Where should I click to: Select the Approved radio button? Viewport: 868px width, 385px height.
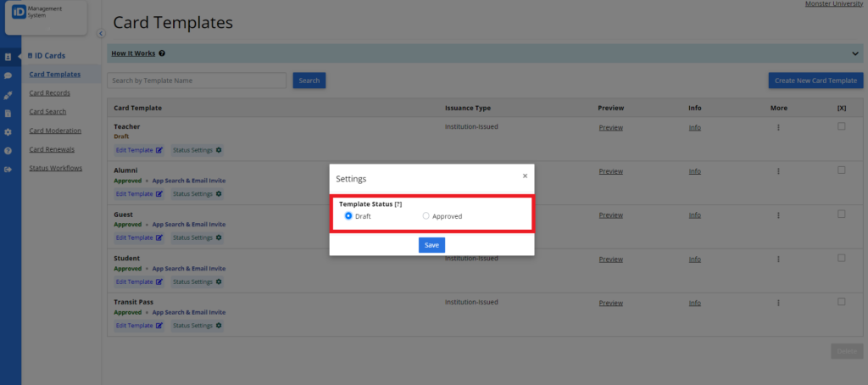[x=426, y=216]
